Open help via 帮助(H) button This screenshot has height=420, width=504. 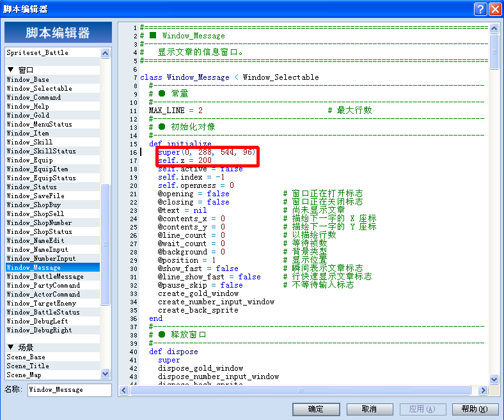coord(475,409)
